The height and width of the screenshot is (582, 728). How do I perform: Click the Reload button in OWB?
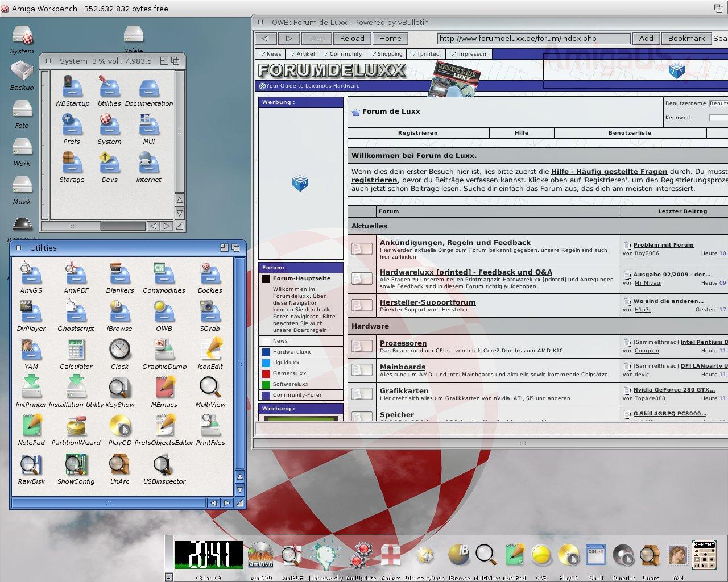tap(352, 39)
